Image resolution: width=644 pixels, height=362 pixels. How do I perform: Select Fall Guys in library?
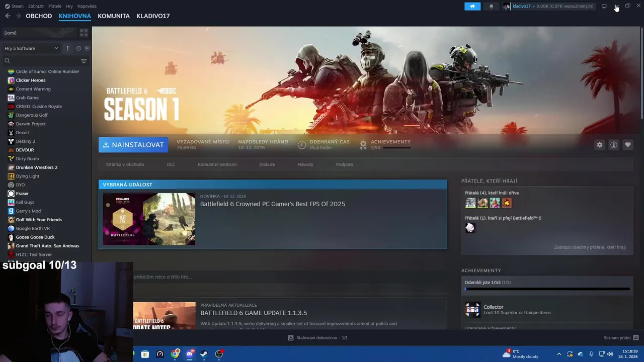tap(25, 203)
